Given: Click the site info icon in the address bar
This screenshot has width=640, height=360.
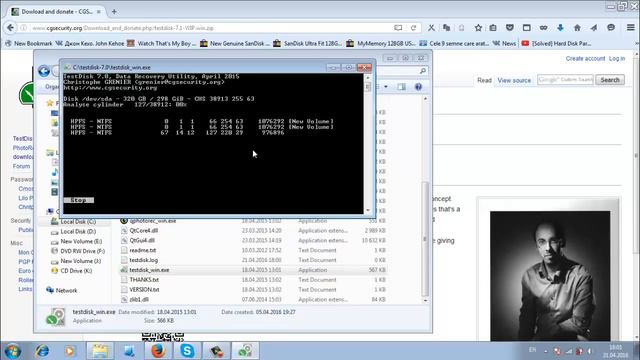Looking at the screenshot, I should [24, 28].
